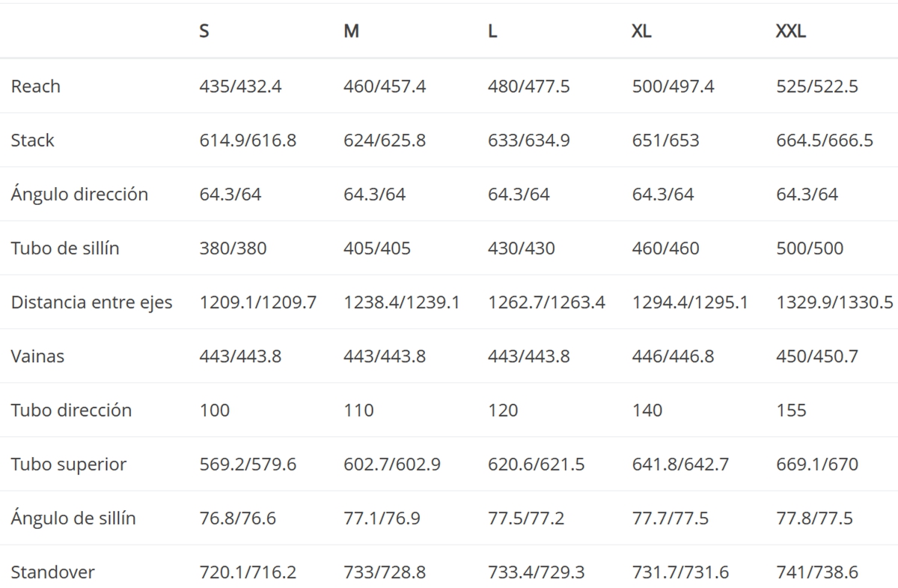Select the Tubo de sillín row label
The height and width of the screenshot is (588, 898).
tap(65, 248)
